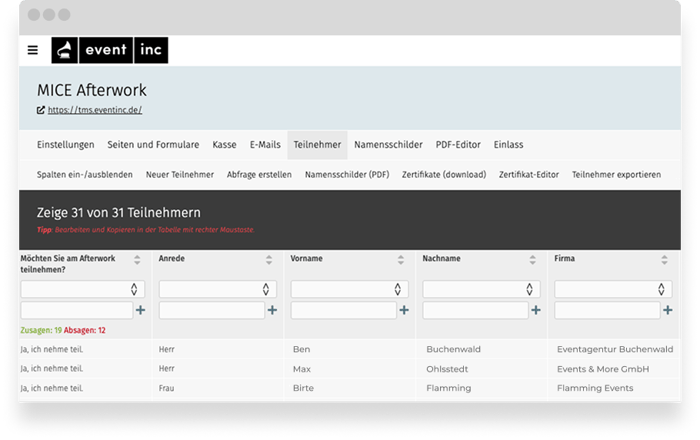Click plus icon under Vorname filter
The height and width of the screenshot is (440, 700).
(x=404, y=310)
